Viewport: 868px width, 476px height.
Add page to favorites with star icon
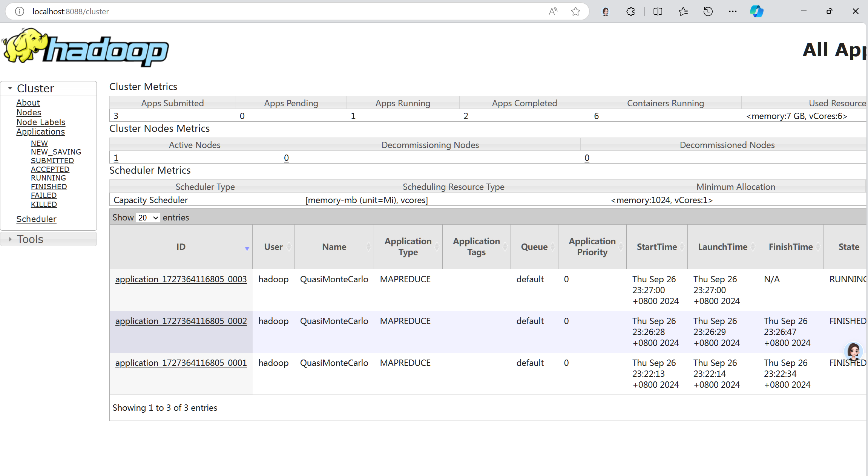575,12
